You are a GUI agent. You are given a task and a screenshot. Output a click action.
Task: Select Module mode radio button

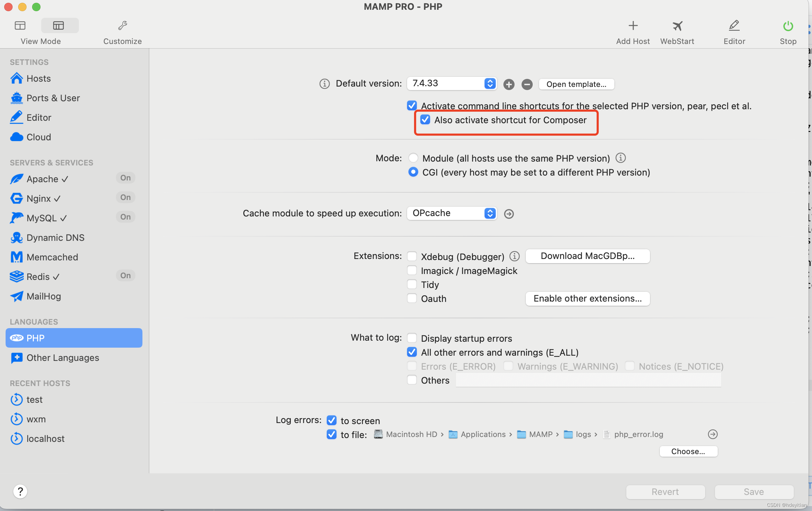tap(413, 158)
